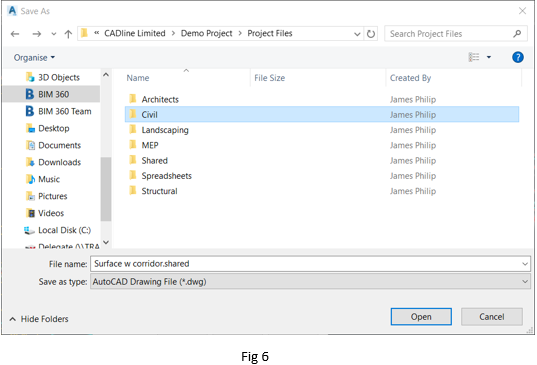Sort by the Created By column

tap(410, 78)
